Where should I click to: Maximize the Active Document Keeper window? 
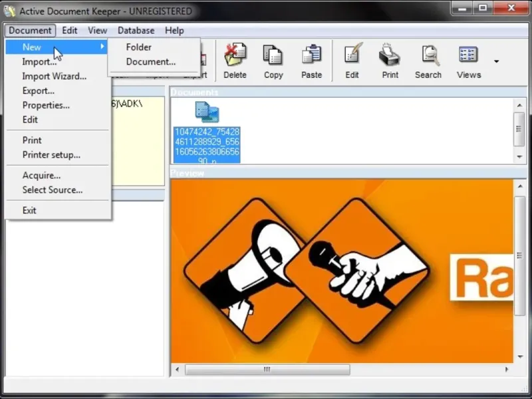point(483,8)
